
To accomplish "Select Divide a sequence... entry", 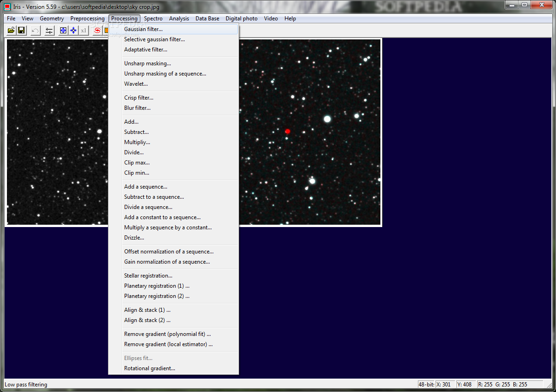I will [174, 207].
